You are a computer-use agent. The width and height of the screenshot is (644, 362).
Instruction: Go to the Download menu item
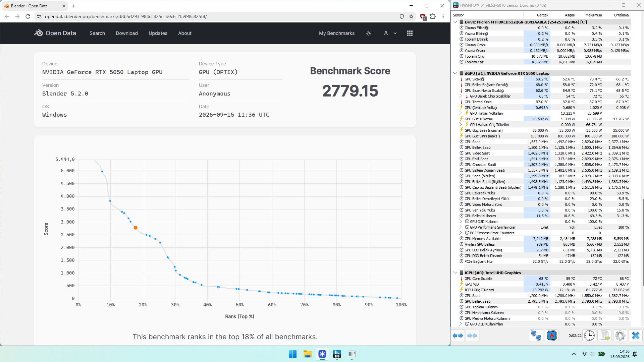click(x=127, y=33)
